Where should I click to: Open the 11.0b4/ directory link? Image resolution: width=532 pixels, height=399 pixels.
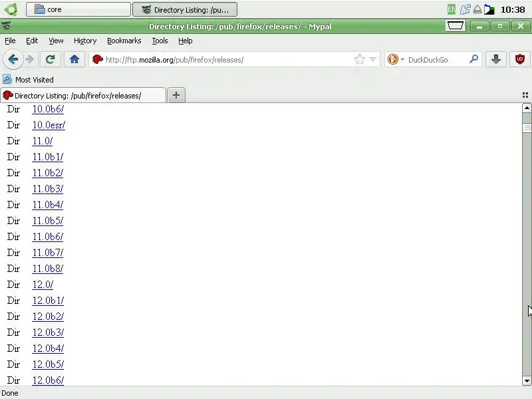tap(47, 205)
